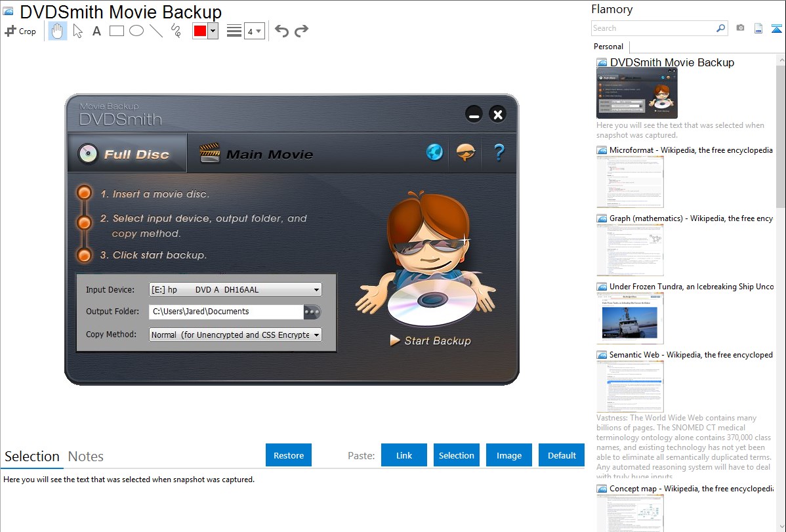
Task: Click the search magnifier icon
Action: pyautogui.click(x=721, y=28)
